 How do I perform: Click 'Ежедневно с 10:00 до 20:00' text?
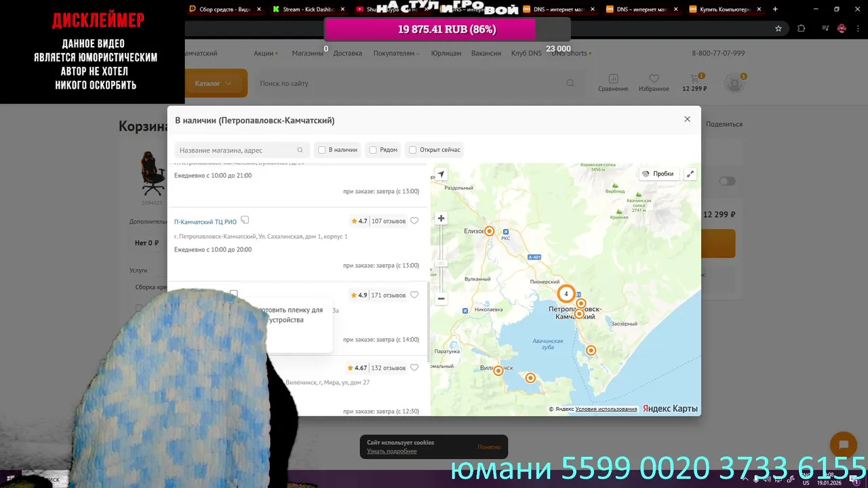click(x=213, y=249)
